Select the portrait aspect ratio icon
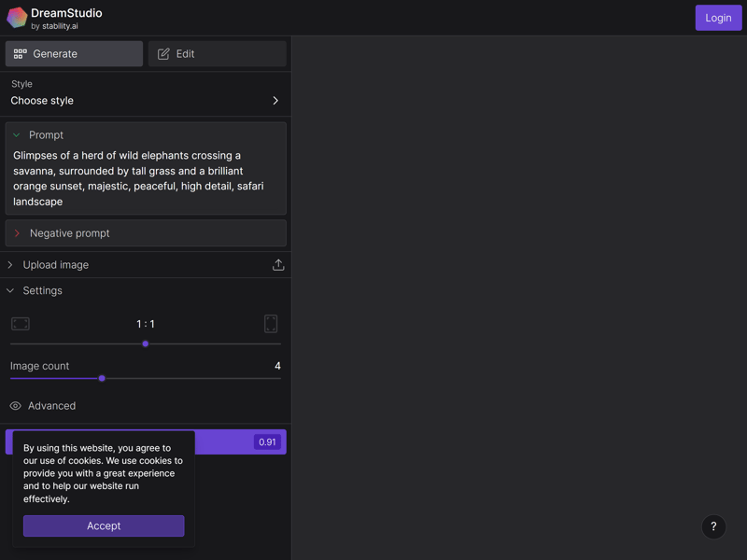 coord(271,324)
